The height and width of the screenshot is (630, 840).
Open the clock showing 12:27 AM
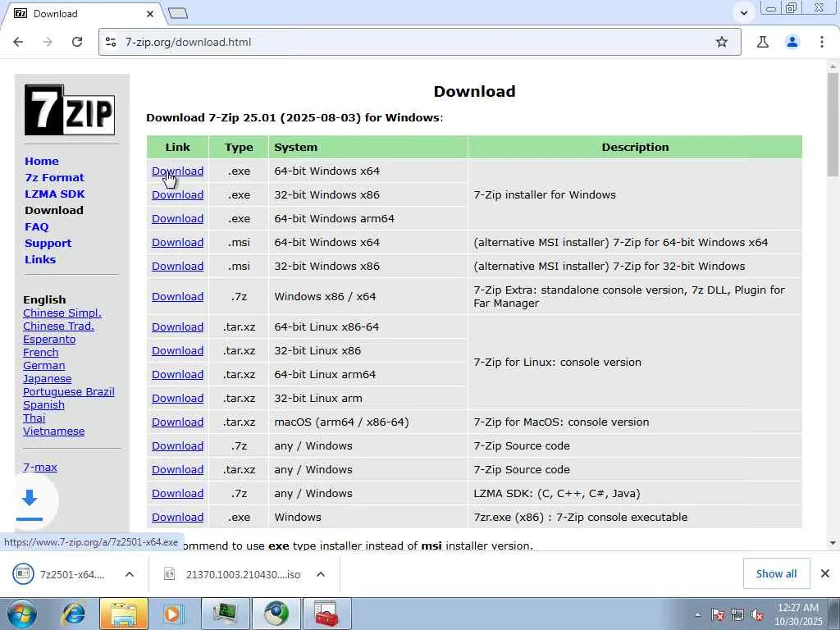798,614
